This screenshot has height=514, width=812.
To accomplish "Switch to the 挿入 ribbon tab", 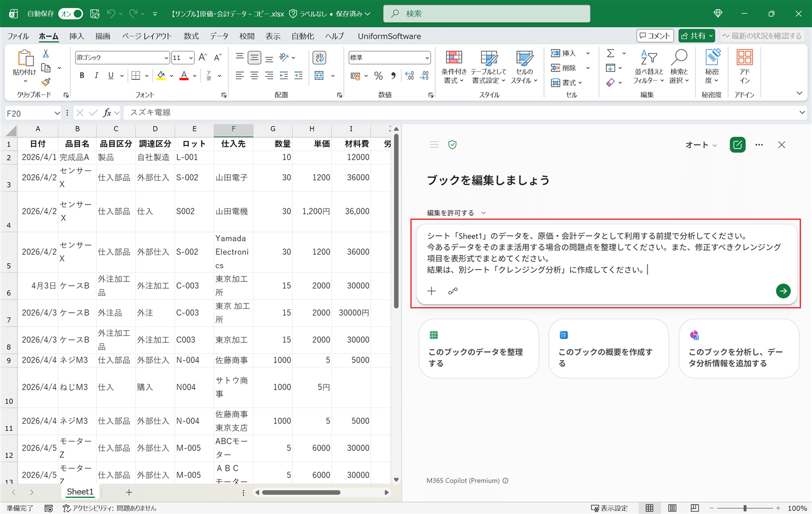I will [76, 36].
